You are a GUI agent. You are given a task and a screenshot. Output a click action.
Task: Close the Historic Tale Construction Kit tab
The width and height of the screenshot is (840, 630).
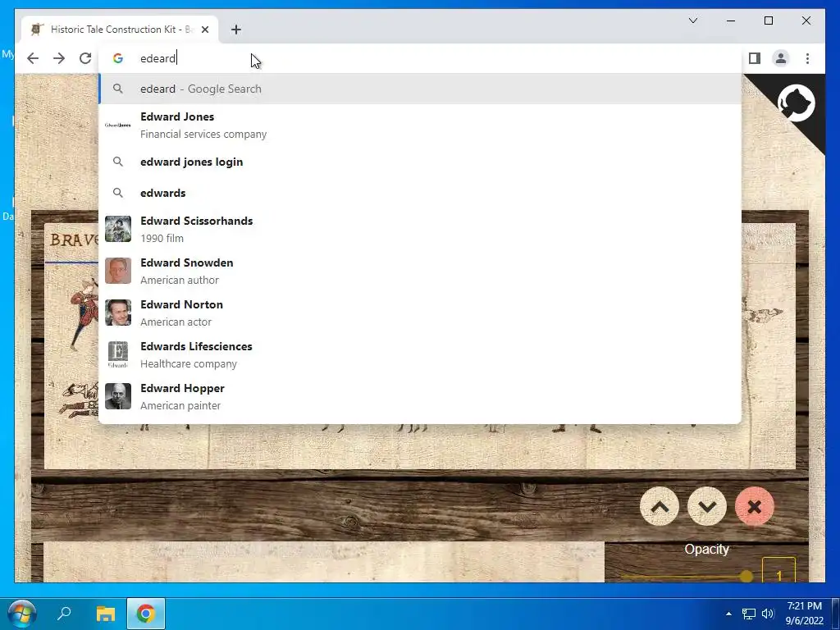tap(205, 30)
